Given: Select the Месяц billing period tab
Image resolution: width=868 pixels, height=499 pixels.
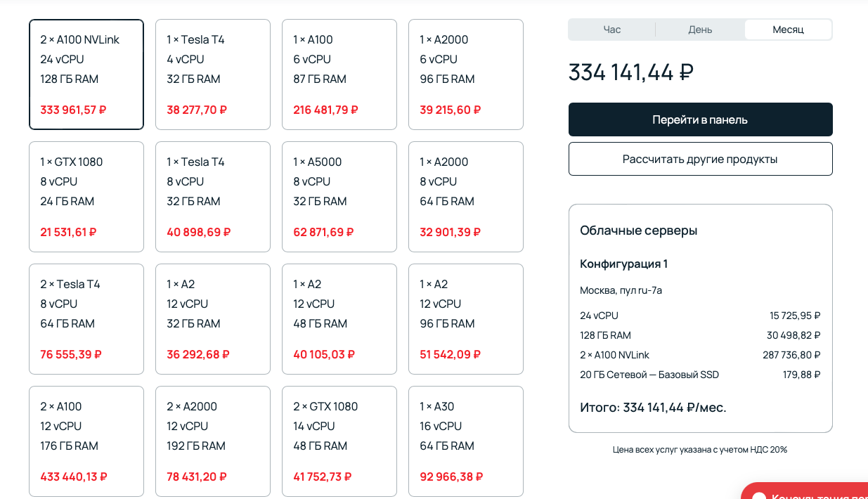Looking at the screenshot, I should point(788,30).
